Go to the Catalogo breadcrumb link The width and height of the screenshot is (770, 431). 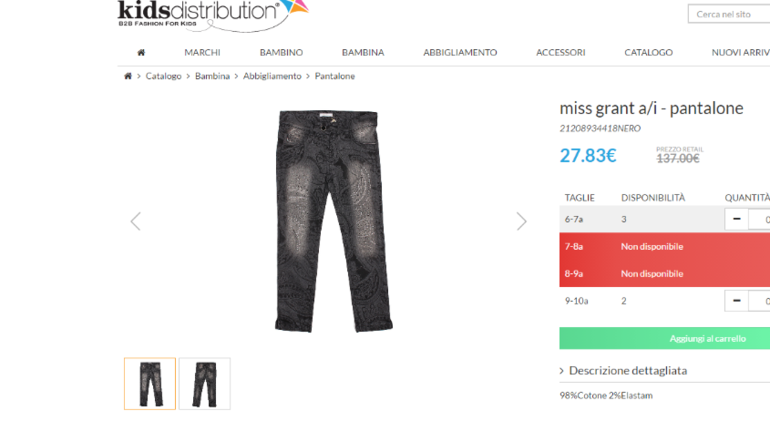click(x=164, y=76)
